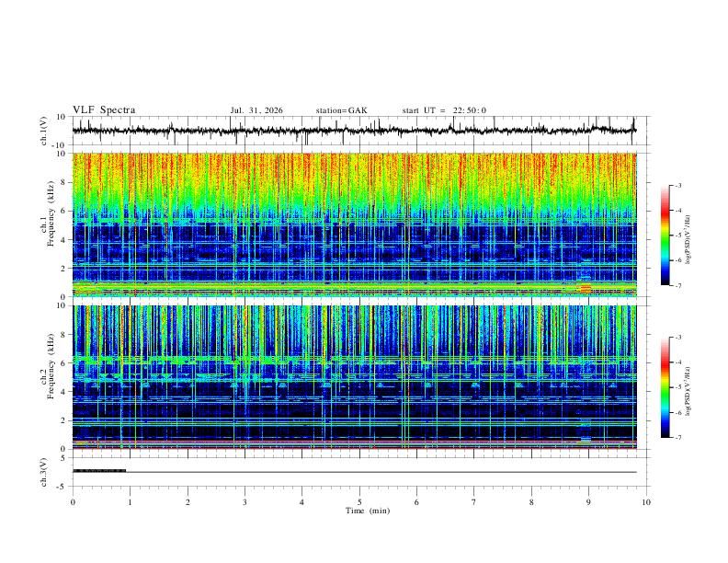This screenshot has width=728, height=563.
Task: Click the red burst near minute 9 in ch.1
Action: click(586, 289)
